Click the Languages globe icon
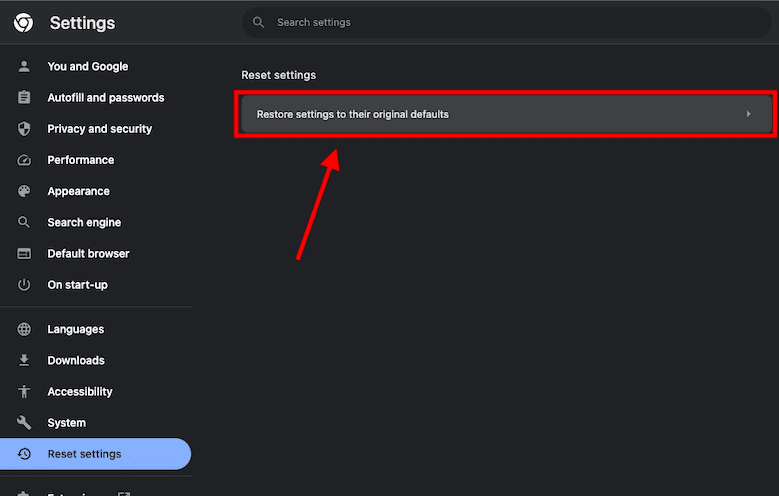The height and width of the screenshot is (496, 779). click(25, 329)
